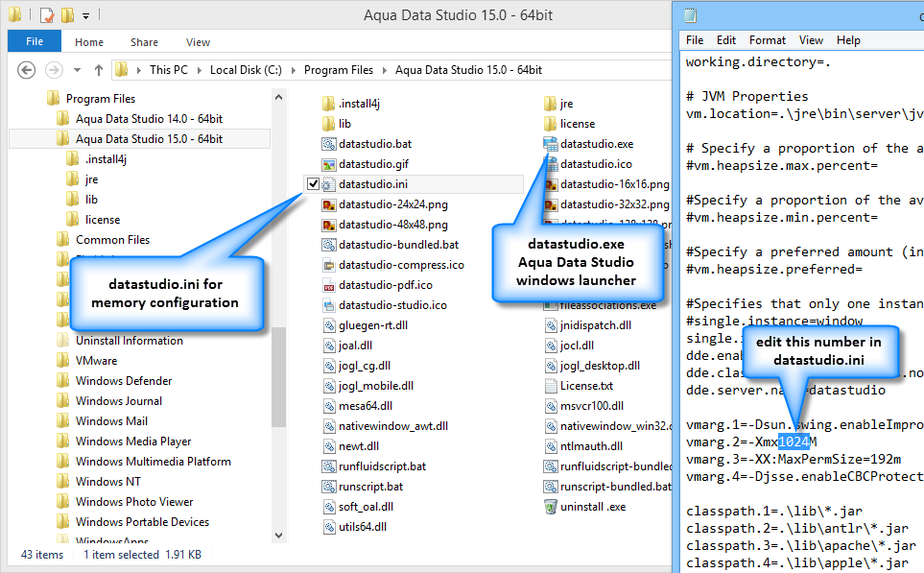Image resolution: width=924 pixels, height=573 pixels.
Task: Select the datastudio.bat batch file
Action: (374, 144)
